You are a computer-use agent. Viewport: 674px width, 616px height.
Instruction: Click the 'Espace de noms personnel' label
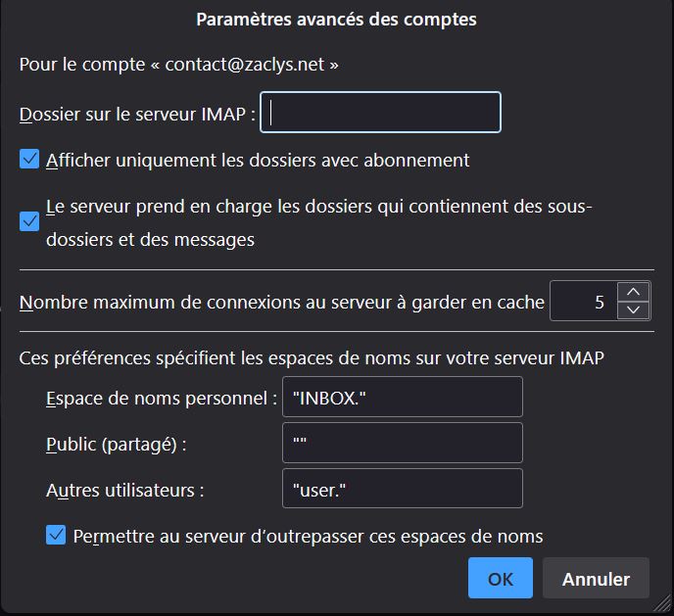161,399
